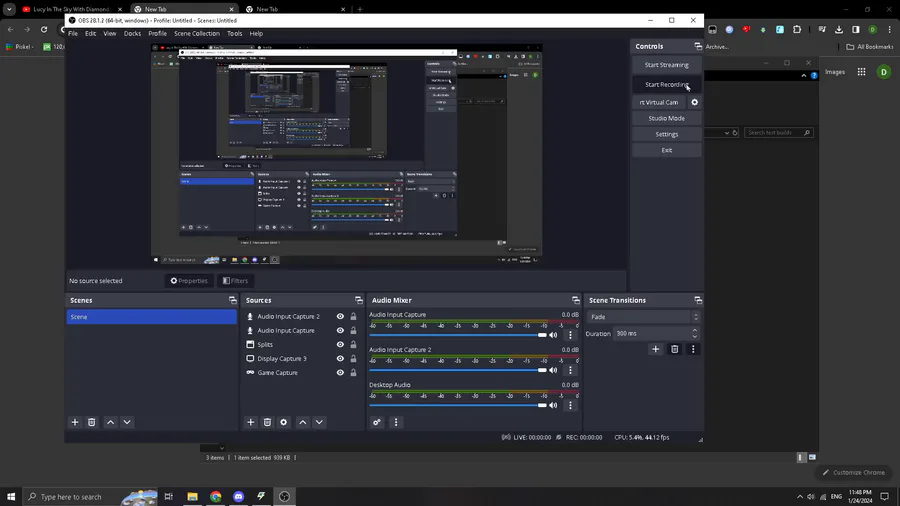Click Start Streaming button
Screen dimensions: 900x506
666,65
